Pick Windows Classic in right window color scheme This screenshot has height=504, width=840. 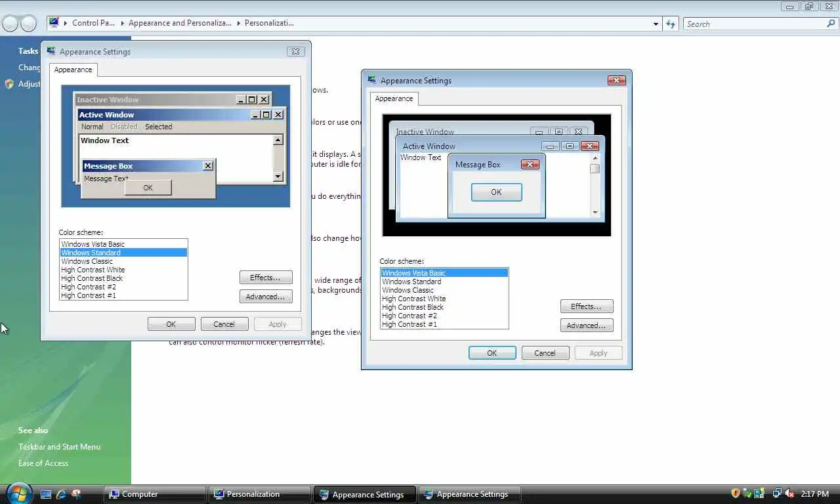click(x=444, y=290)
